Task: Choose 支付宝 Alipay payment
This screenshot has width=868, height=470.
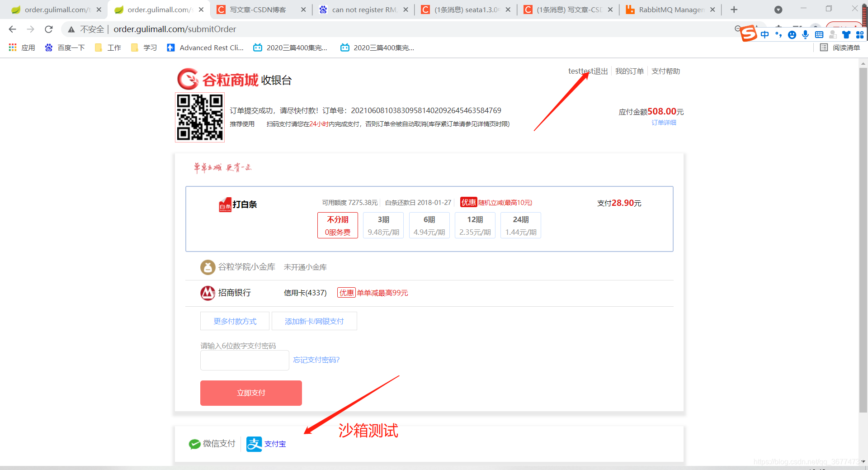Action: [266, 444]
